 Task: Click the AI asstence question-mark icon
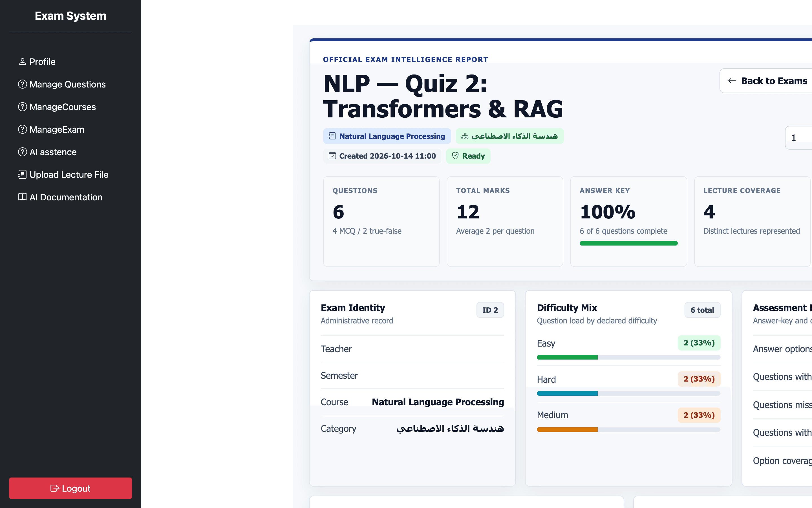[23, 152]
